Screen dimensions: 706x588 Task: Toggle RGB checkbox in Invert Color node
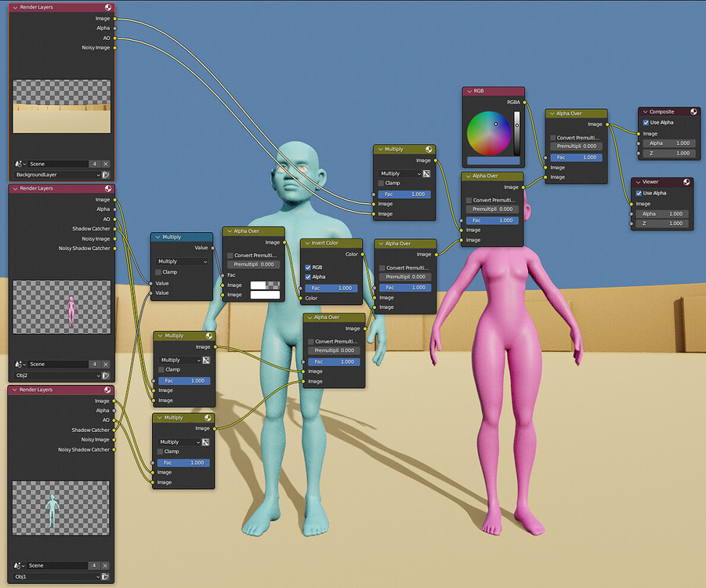[x=308, y=267]
